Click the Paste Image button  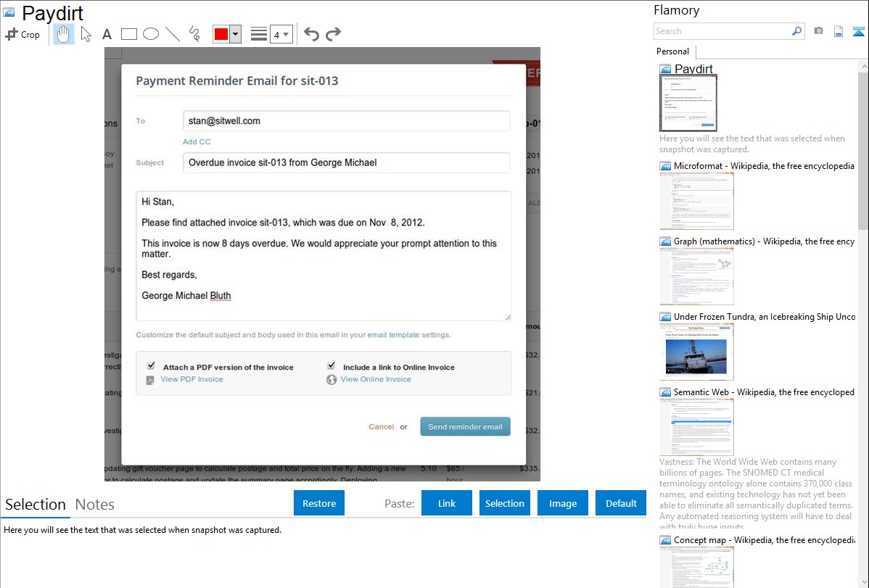(x=563, y=503)
